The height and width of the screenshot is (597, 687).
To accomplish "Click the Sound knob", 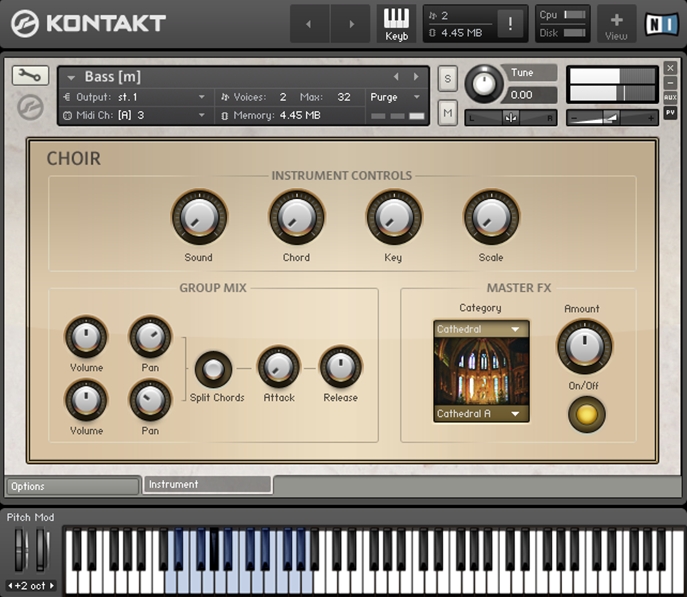I will click(x=199, y=217).
